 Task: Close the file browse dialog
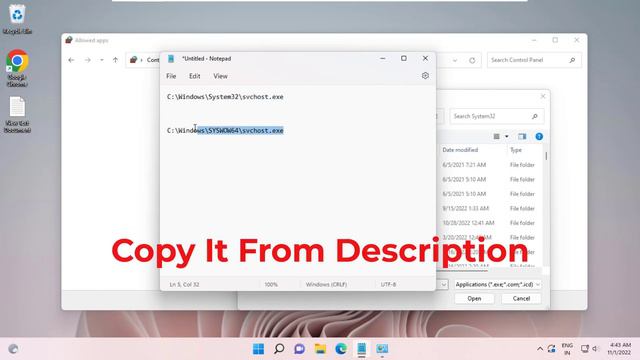pos(542,96)
